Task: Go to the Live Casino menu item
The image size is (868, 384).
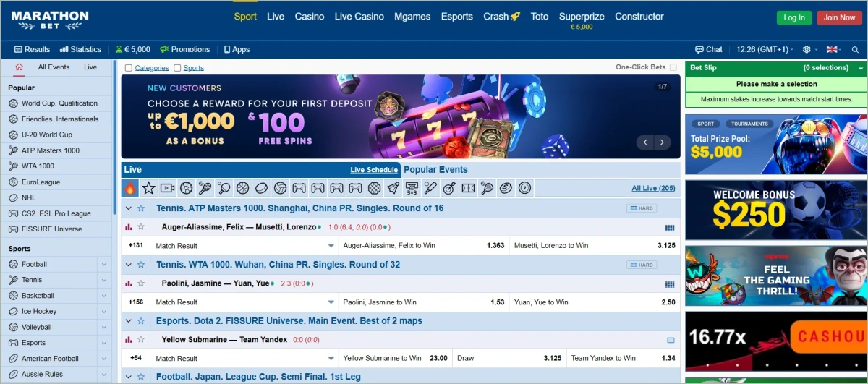Action: click(359, 17)
